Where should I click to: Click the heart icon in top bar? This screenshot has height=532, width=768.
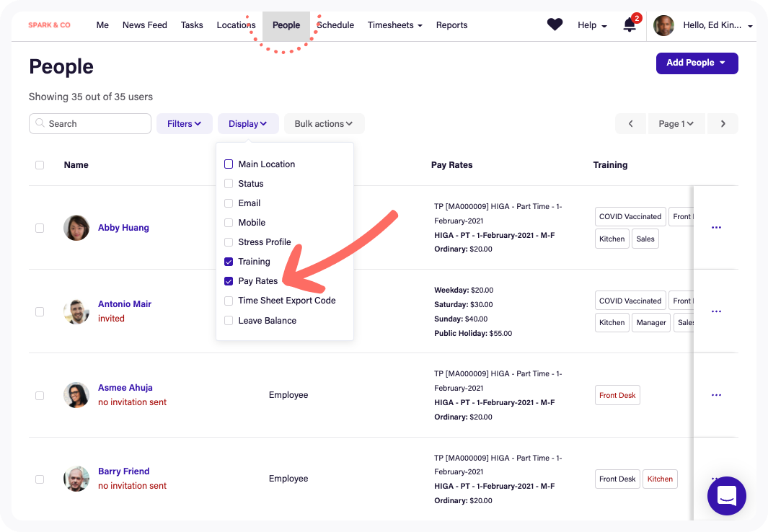point(555,25)
